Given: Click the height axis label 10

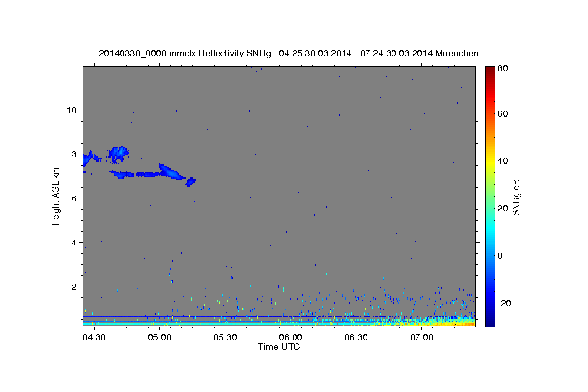Looking at the screenshot, I should pos(71,110).
